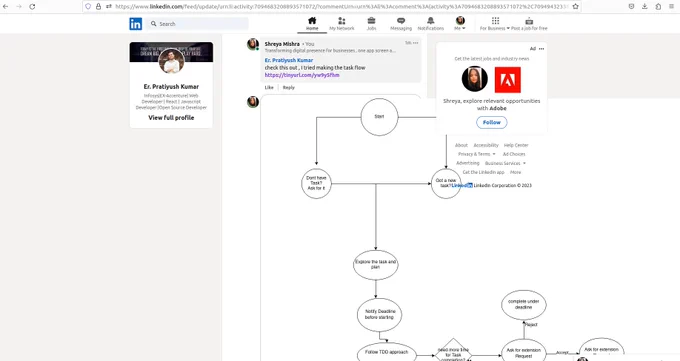Expand the Me profile dropdown
The image size is (680, 361).
[x=460, y=24]
